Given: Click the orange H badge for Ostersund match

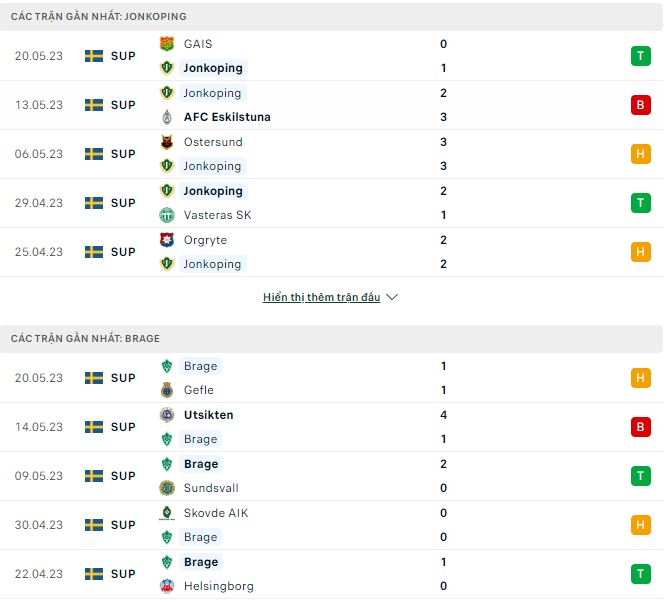Looking at the screenshot, I should click(640, 154).
